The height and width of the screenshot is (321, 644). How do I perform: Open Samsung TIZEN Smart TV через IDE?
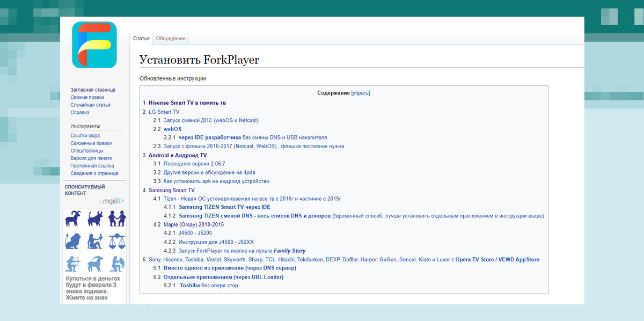(224, 207)
